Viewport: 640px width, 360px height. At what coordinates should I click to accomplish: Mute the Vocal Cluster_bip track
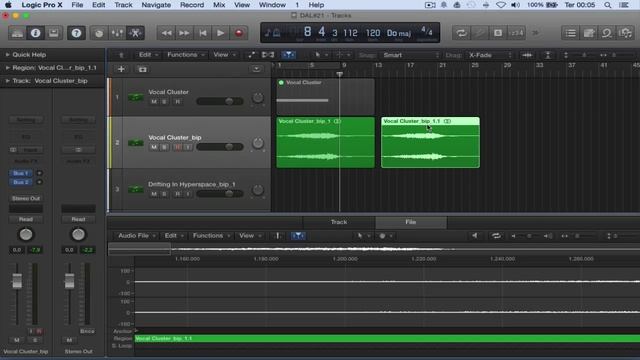point(154,147)
